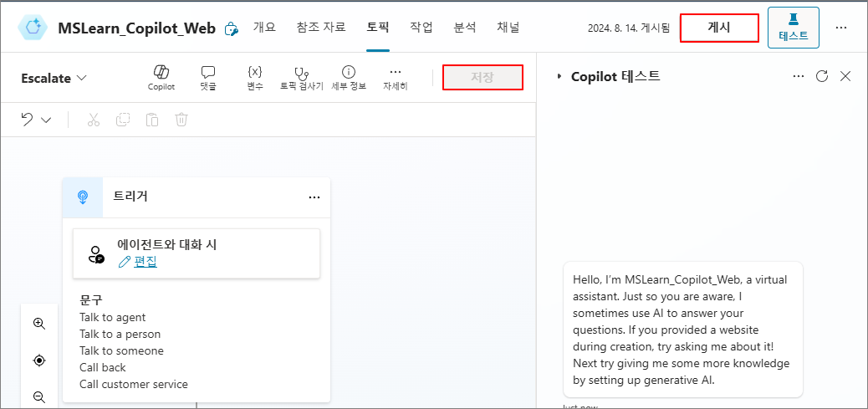Open the top-right more options ellipsis
The height and width of the screenshot is (409, 868).
pyautogui.click(x=841, y=28)
